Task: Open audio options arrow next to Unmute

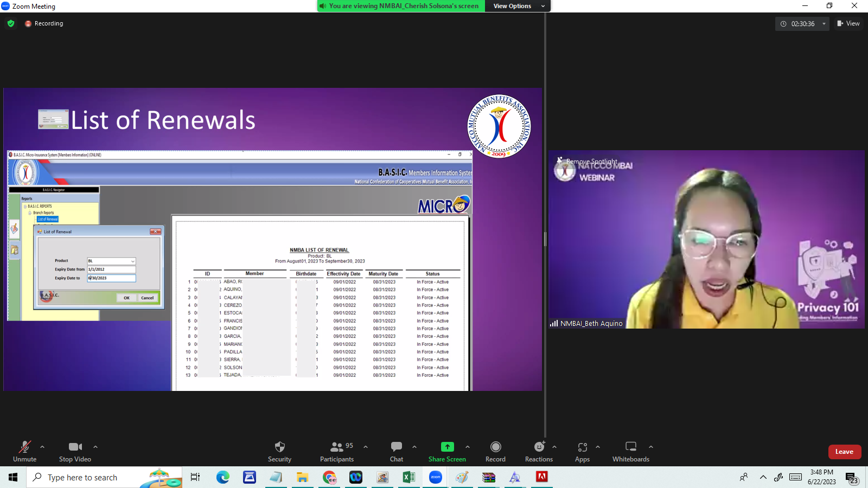Action: click(42, 447)
